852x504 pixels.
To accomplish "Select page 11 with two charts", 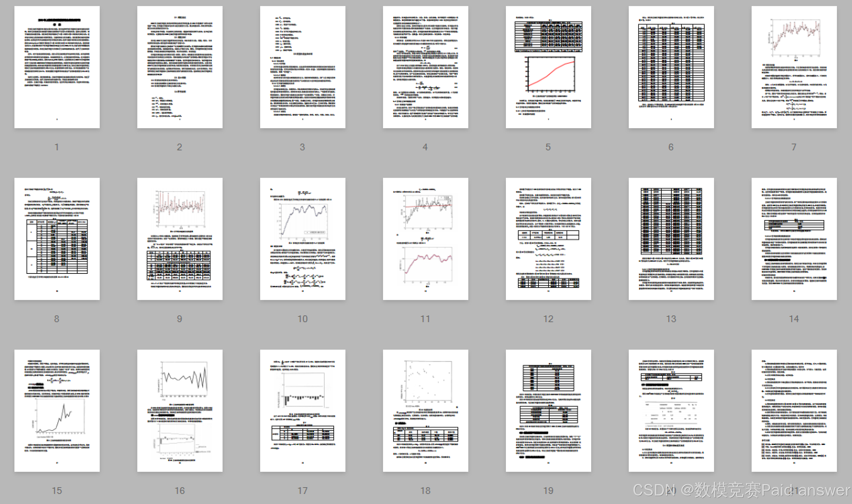I will 426,239.
